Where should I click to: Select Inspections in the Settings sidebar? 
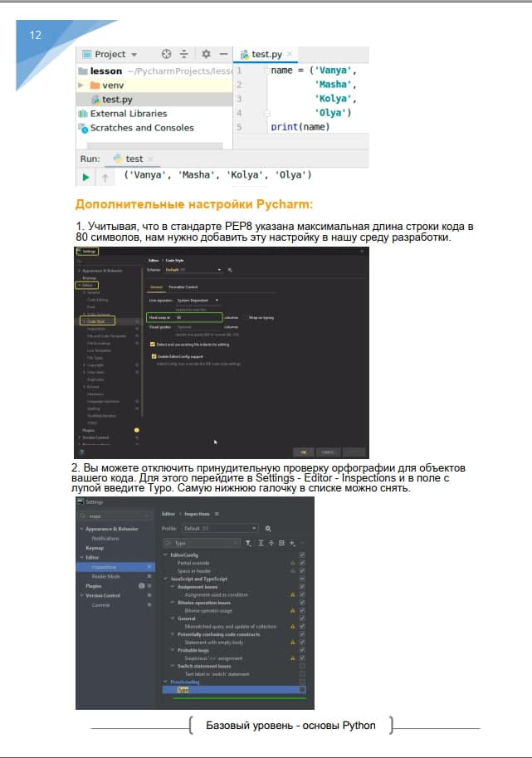(104, 567)
